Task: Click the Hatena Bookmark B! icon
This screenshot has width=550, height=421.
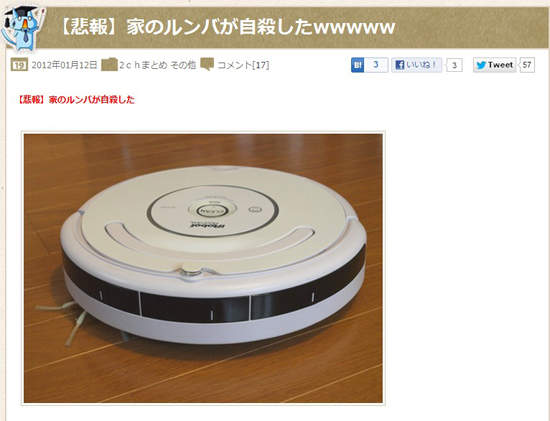Action: pos(358,65)
